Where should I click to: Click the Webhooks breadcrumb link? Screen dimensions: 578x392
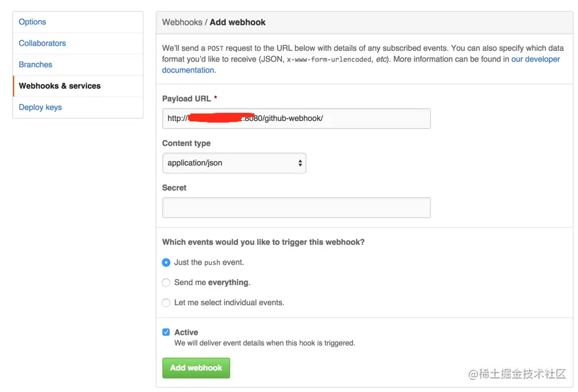182,22
